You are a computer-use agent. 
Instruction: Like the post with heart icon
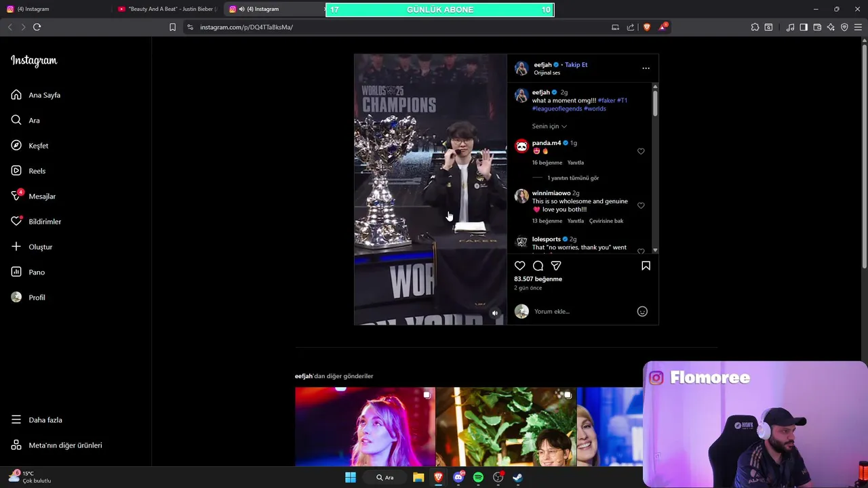pyautogui.click(x=519, y=266)
